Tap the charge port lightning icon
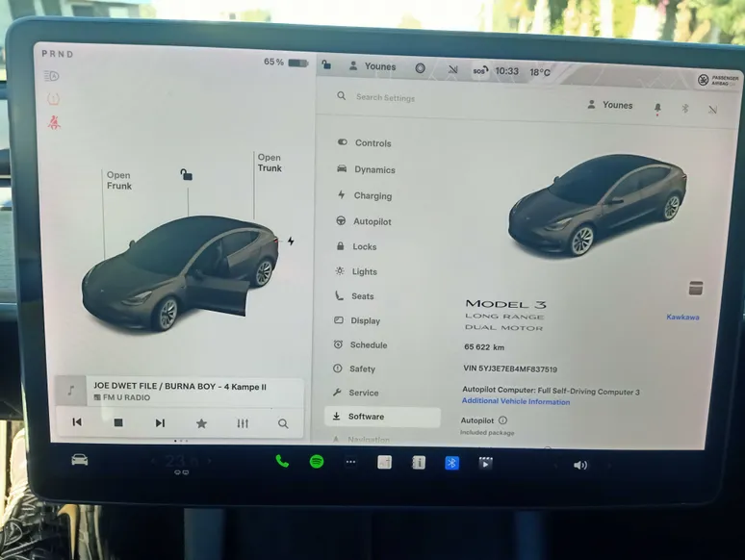The height and width of the screenshot is (560, 745). [x=291, y=242]
